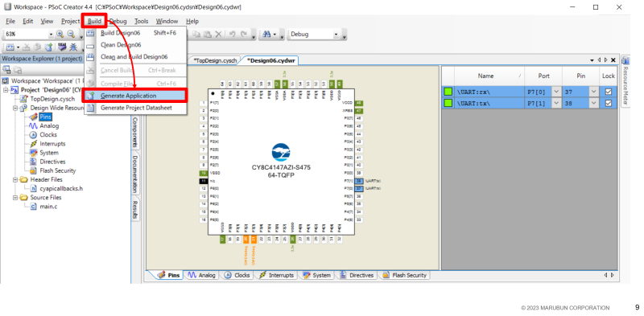Image resolution: width=644 pixels, height=316 pixels.
Task: Click the zoom in magnifier icon
Action: click(x=60, y=35)
